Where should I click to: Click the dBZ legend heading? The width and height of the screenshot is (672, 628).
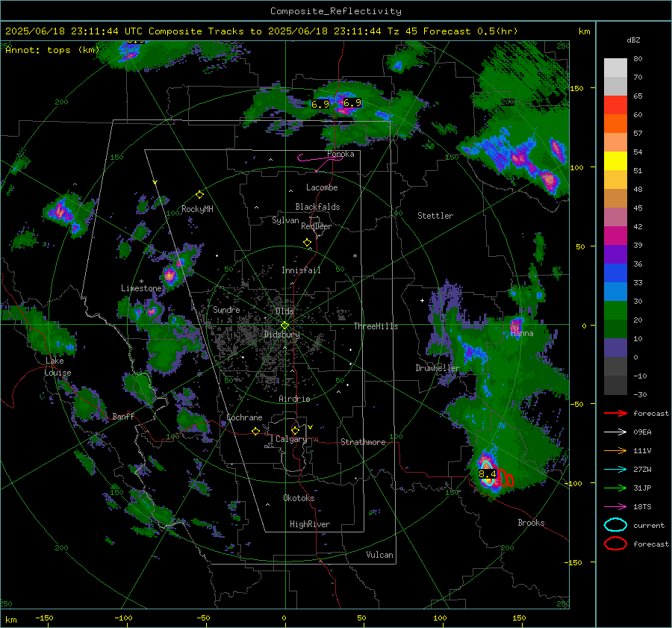point(633,40)
